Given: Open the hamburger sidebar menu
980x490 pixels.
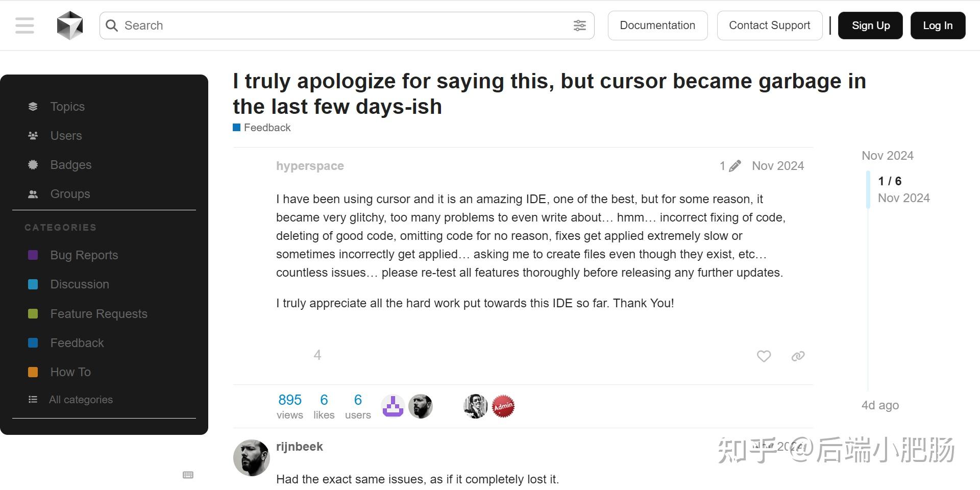Looking at the screenshot, I should 24,25.
